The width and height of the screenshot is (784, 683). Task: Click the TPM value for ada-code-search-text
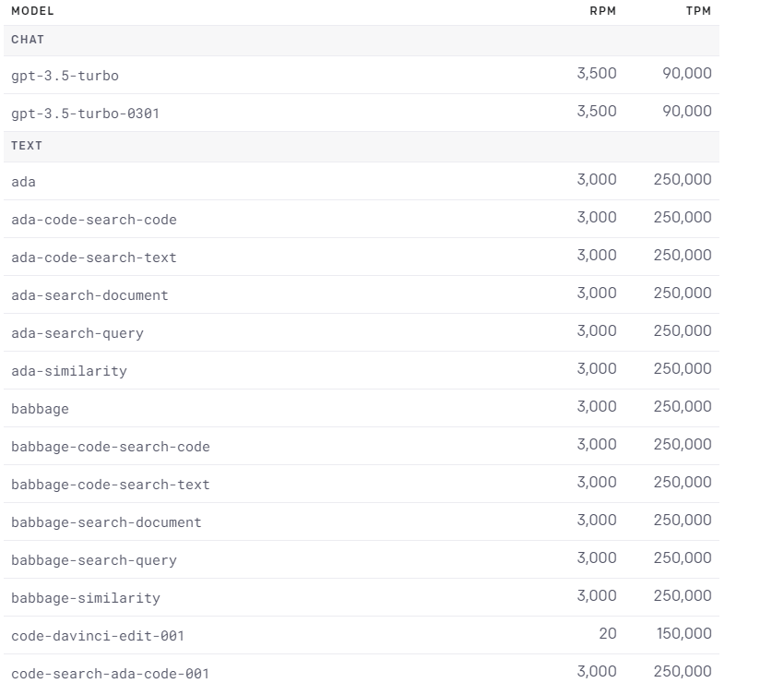(x=683, y=255)
